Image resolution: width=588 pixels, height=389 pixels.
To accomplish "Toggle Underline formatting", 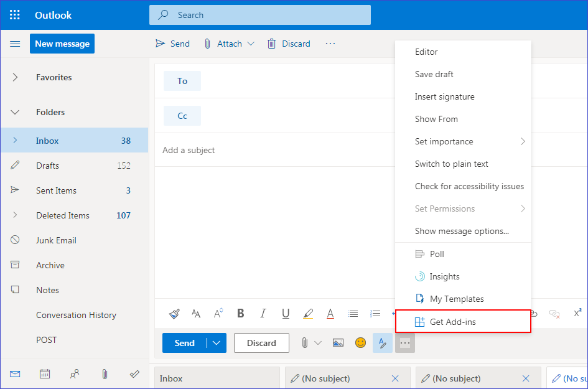I will (x=286, y=314).
